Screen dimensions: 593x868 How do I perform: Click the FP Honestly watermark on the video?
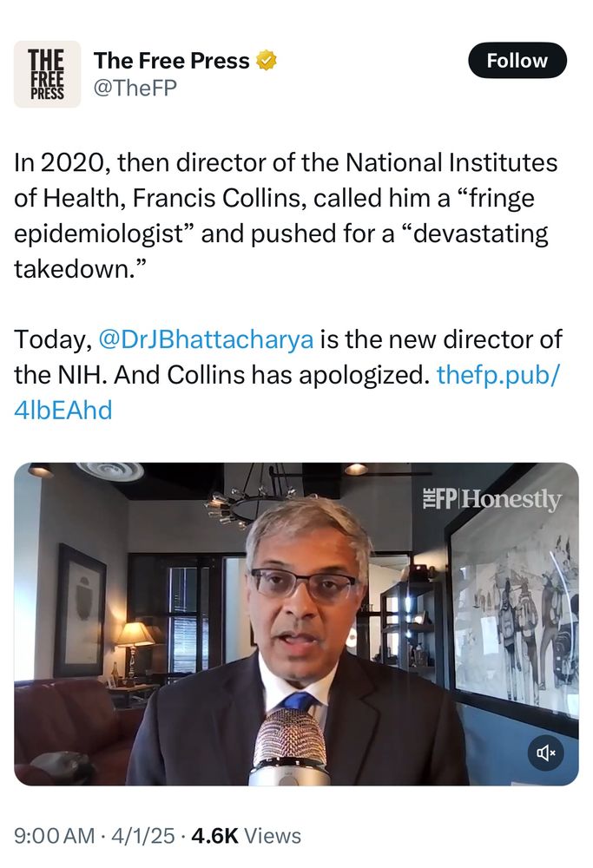[x=492, y=498]
